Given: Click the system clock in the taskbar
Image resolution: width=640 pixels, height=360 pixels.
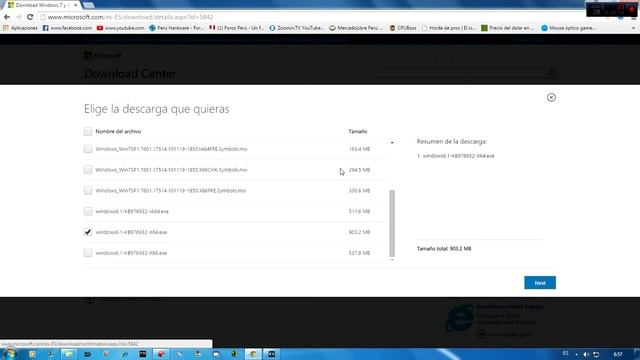Looking at the screenshot, I should click(618, 354).
